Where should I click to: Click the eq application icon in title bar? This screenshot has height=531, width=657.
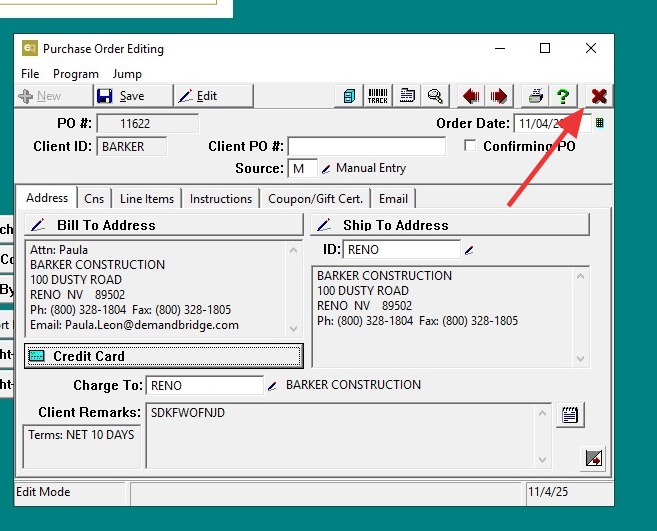click(x=29, y=48)
